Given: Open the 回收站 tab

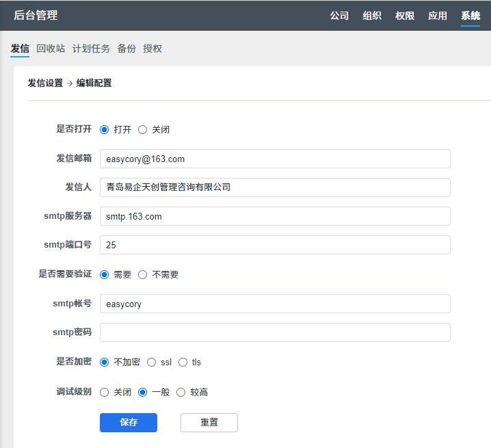Looking at the screenshot, I should click(x=51, y=49).
